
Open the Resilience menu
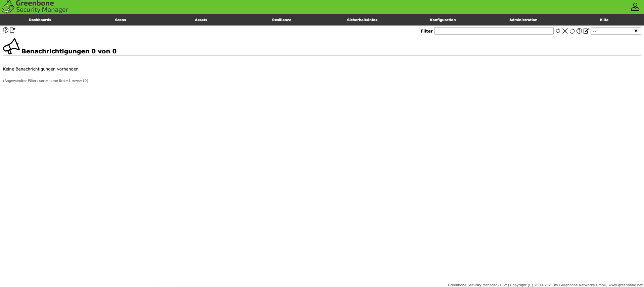click(282, 20)
